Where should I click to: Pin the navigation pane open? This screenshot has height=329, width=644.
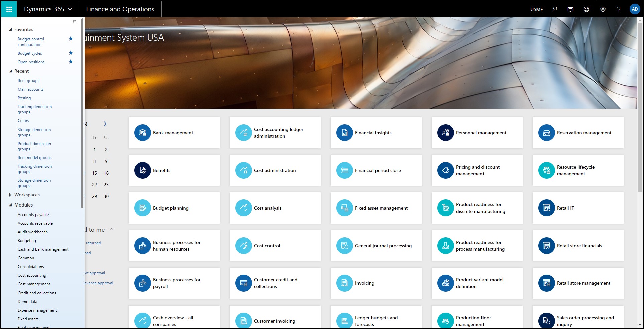click(74, 21)
